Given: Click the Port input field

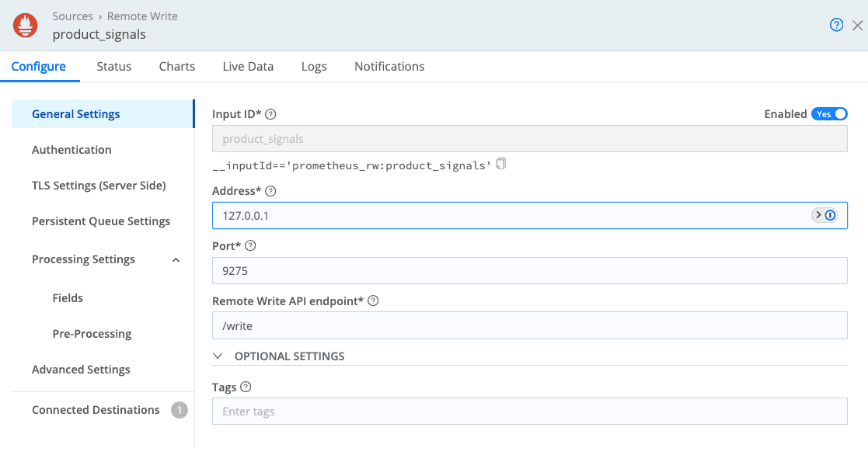Looking at the screenshot, I should 528,271.
